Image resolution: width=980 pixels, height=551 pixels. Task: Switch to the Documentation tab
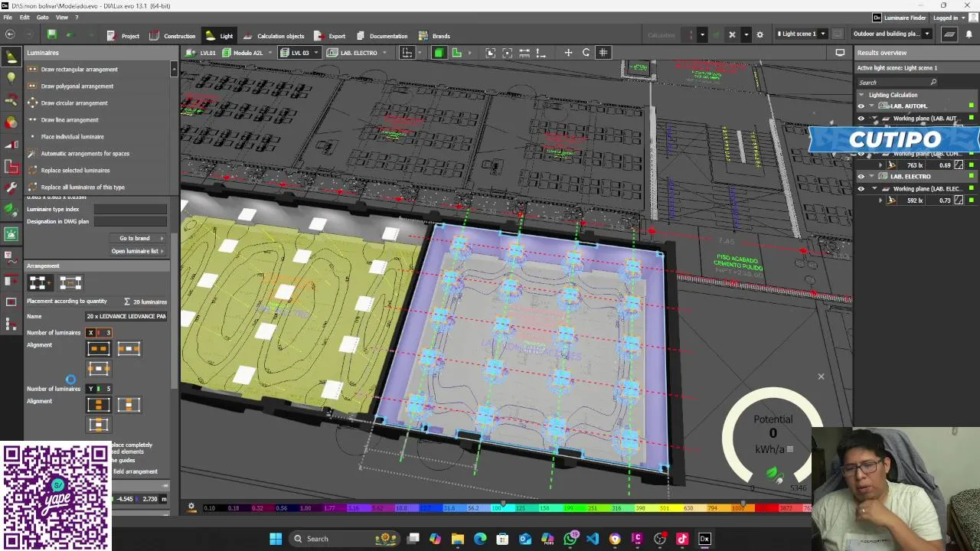382,36
